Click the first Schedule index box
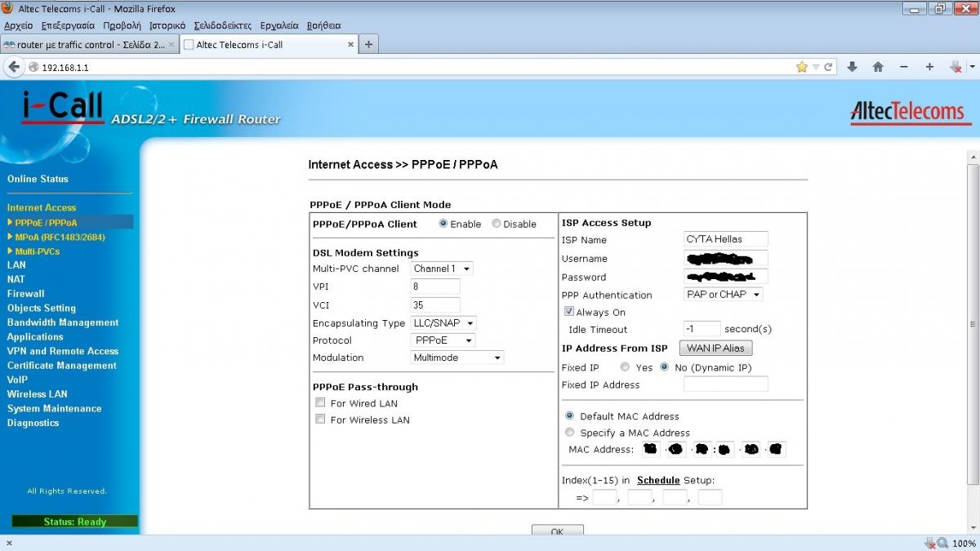 coord(604,497)
